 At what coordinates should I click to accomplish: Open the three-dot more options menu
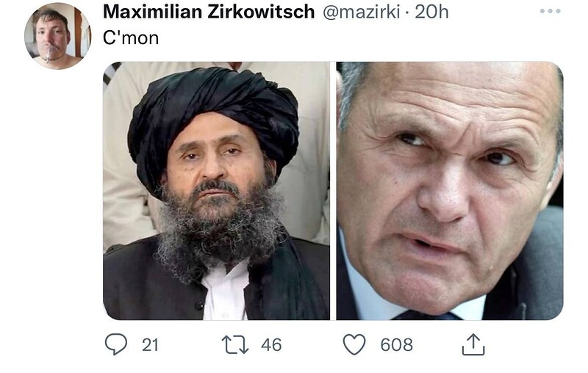[x=550, y=11]
